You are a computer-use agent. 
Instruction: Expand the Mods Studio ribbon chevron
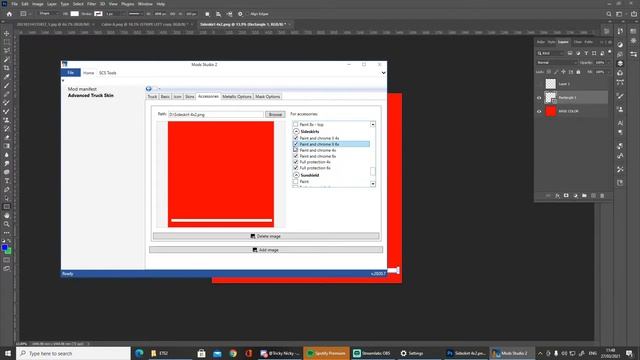(x=383, y=73)
